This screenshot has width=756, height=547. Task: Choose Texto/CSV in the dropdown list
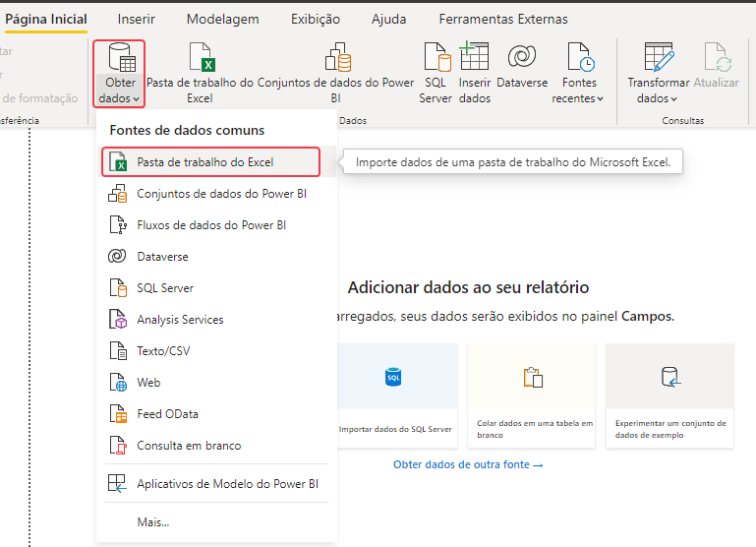[163, 351]
